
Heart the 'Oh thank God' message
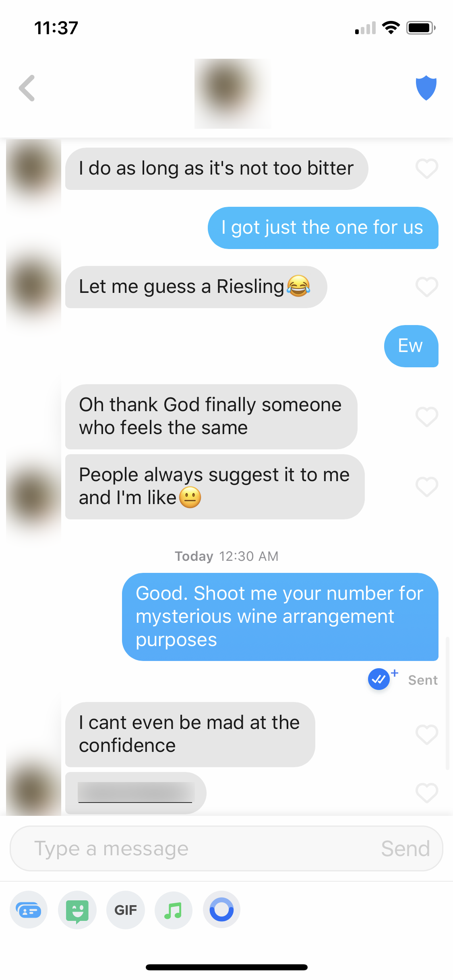pos(427,416)
